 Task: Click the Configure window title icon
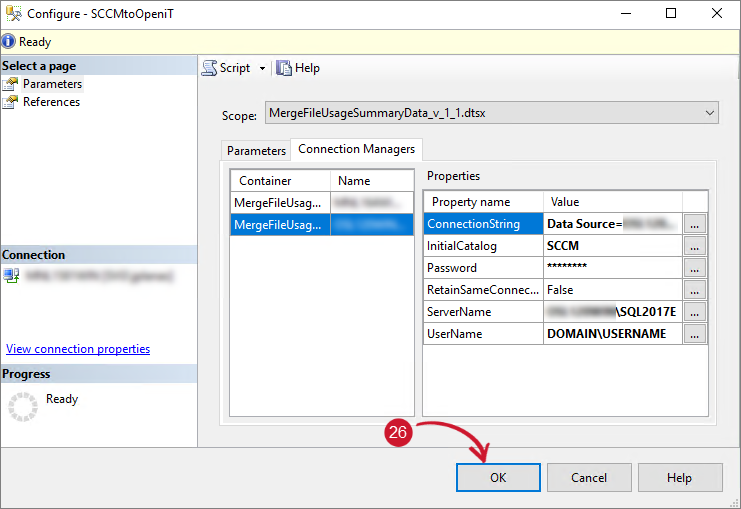pyautogui.click(x=13, y=13)
